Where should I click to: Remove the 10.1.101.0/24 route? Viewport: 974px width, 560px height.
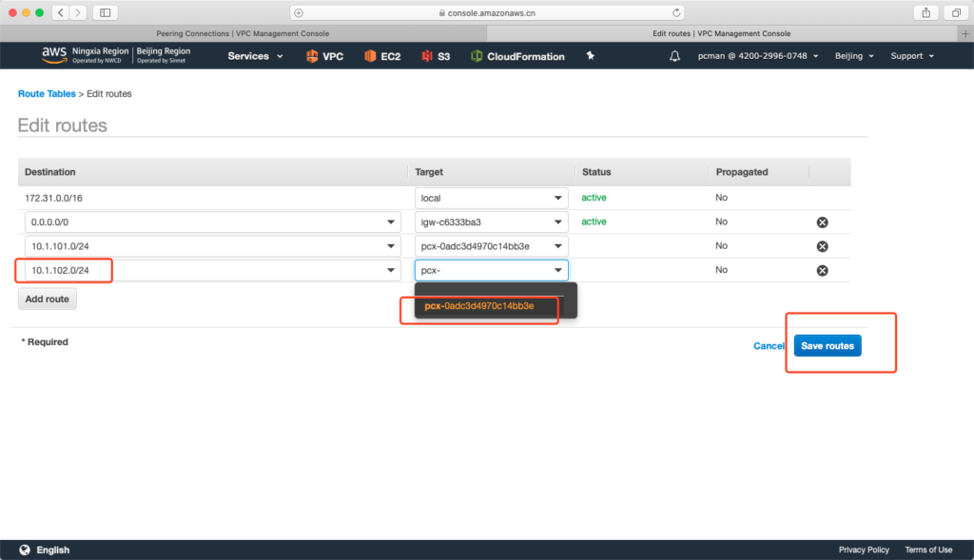coord(823,246)
